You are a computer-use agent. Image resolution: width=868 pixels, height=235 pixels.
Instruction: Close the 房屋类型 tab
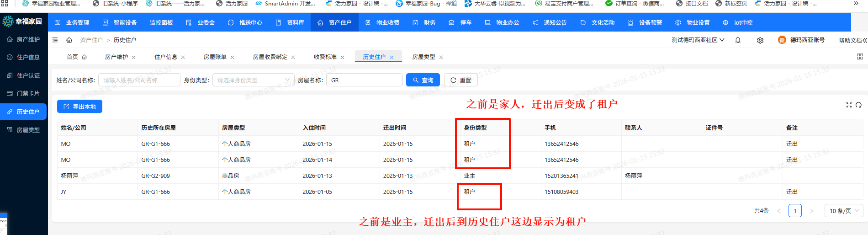(441, 58)
